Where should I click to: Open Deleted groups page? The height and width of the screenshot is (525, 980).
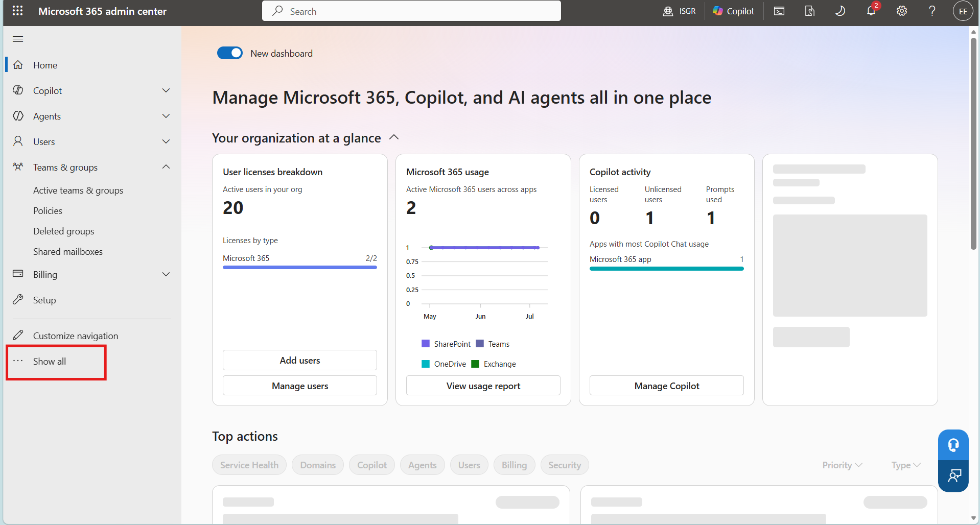click(x=63, y=231)
